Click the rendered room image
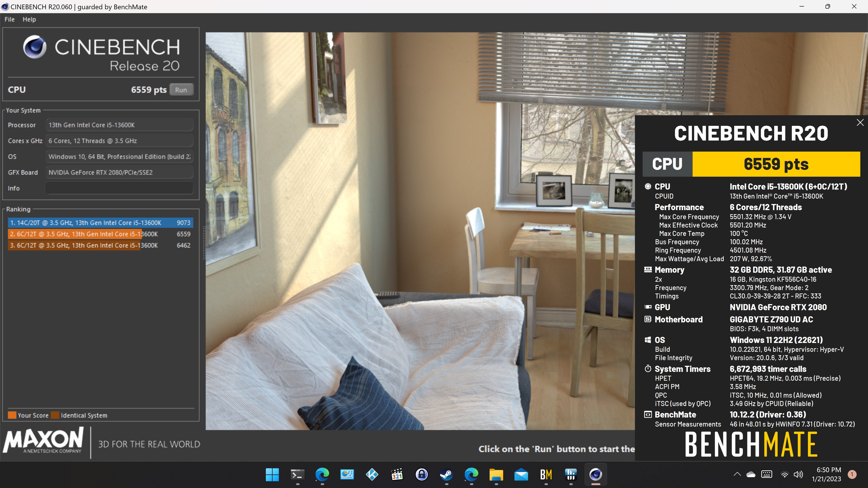Screen dimensions: 868x488 coord(420,231)
